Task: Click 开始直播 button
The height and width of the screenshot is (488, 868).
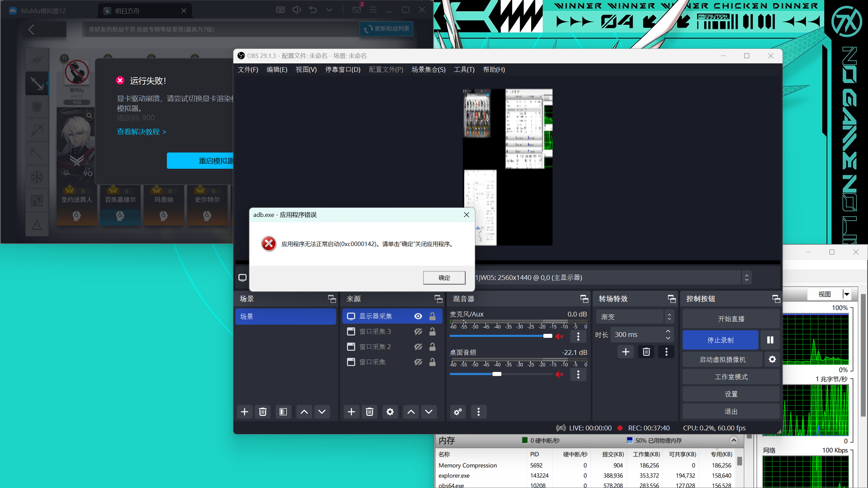Action: coord(731,319)
